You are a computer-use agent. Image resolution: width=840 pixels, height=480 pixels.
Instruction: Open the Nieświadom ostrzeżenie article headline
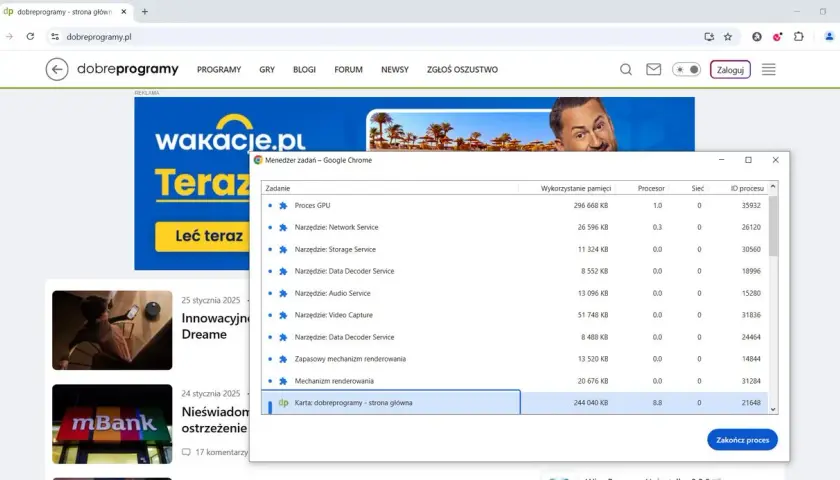[215, 420]
